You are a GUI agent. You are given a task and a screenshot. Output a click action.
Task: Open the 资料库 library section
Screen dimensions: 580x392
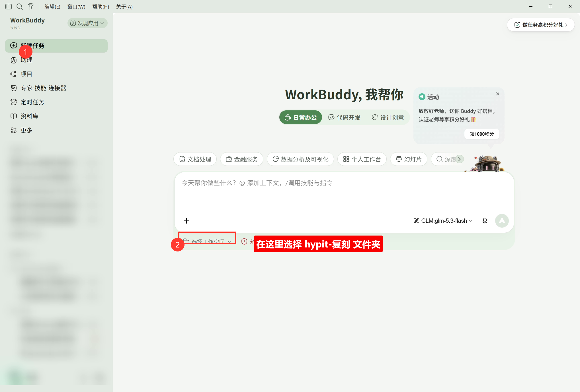pos(56,116)
